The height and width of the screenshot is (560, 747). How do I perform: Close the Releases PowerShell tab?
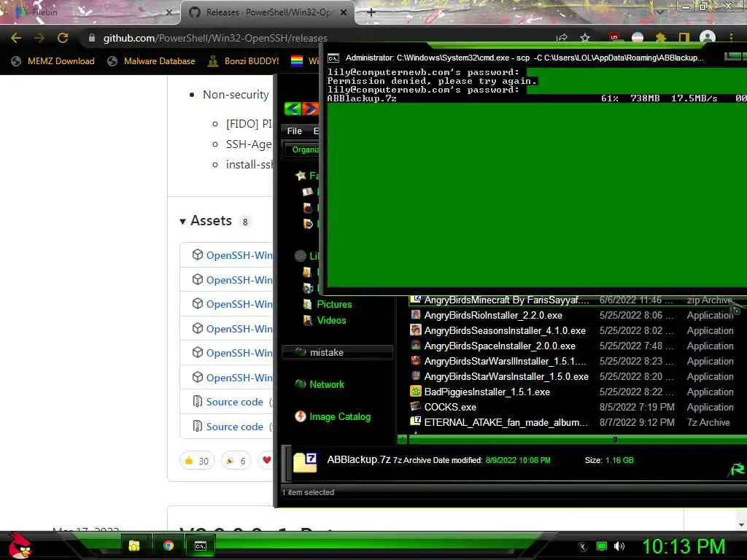click(344, 13)
